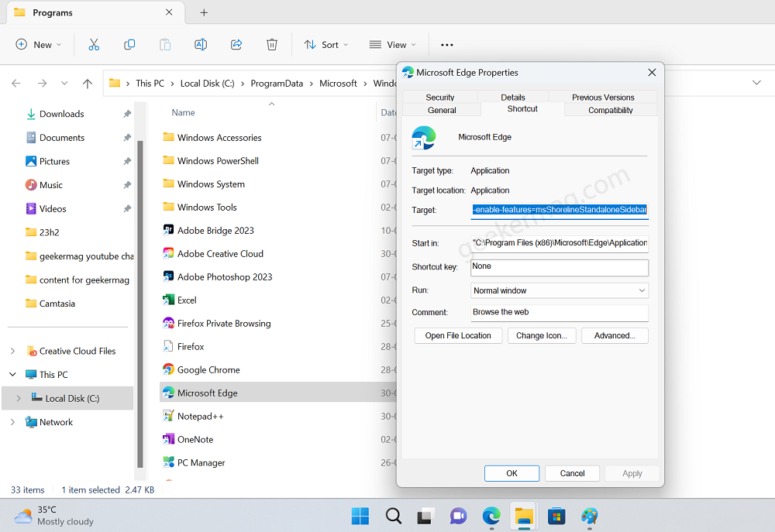Click the Name column header
The image size is (775, 532).
point(183,112)
